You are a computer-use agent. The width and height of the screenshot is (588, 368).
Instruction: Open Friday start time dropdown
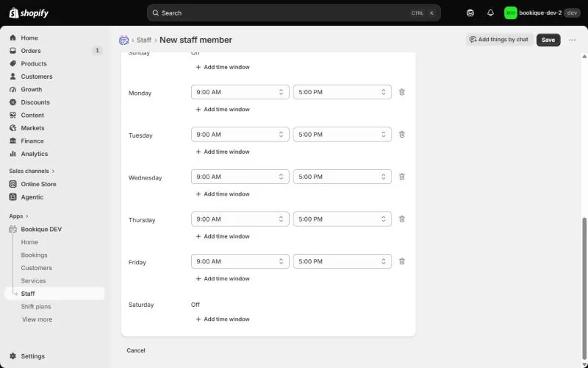240,261
